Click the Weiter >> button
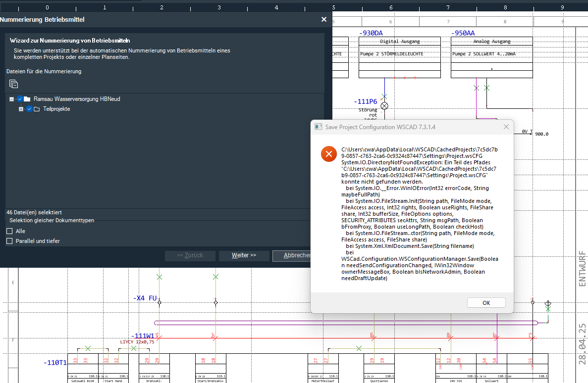The image size is (588, 383). pyautogui.click(x=244, y=255)
